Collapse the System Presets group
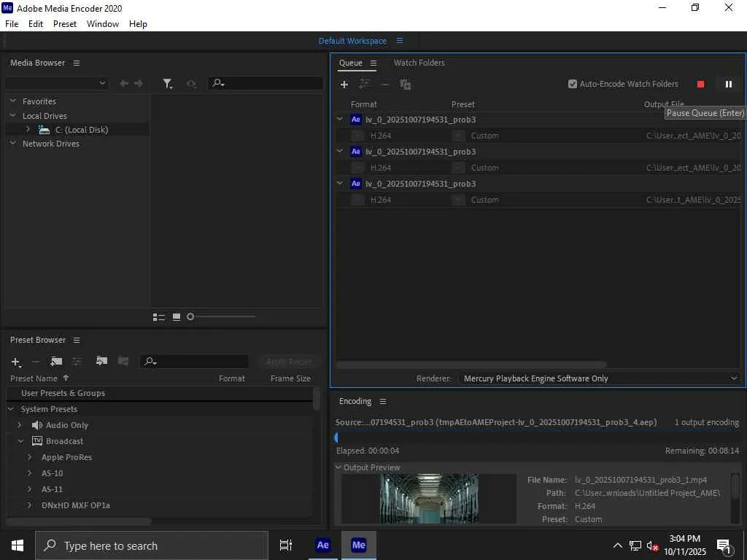 point(12,409)
